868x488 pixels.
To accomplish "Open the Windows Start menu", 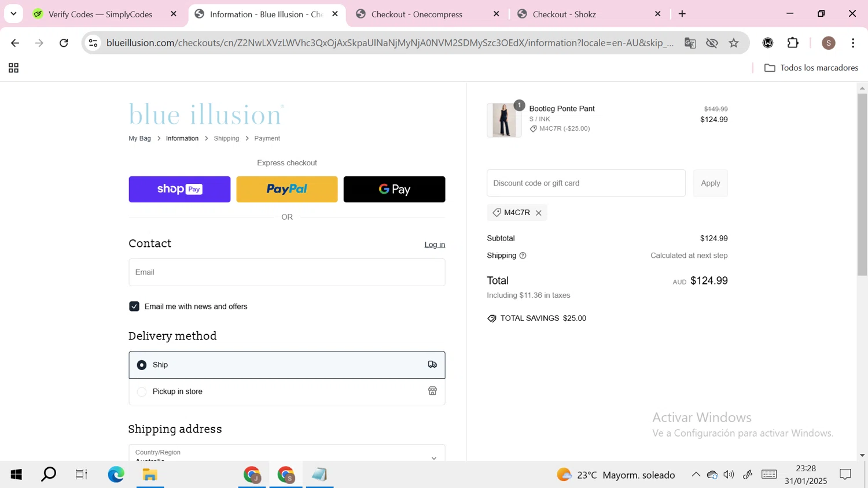I will (x=16, y=475).
